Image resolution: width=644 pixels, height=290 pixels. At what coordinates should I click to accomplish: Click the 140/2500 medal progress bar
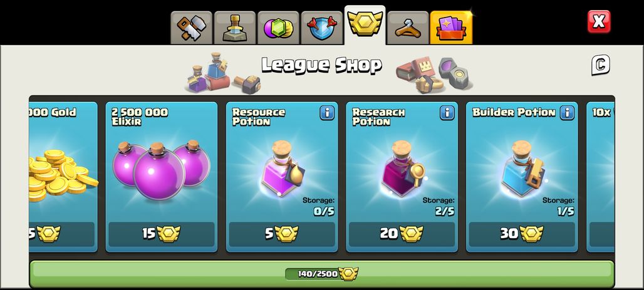(321, 274)
